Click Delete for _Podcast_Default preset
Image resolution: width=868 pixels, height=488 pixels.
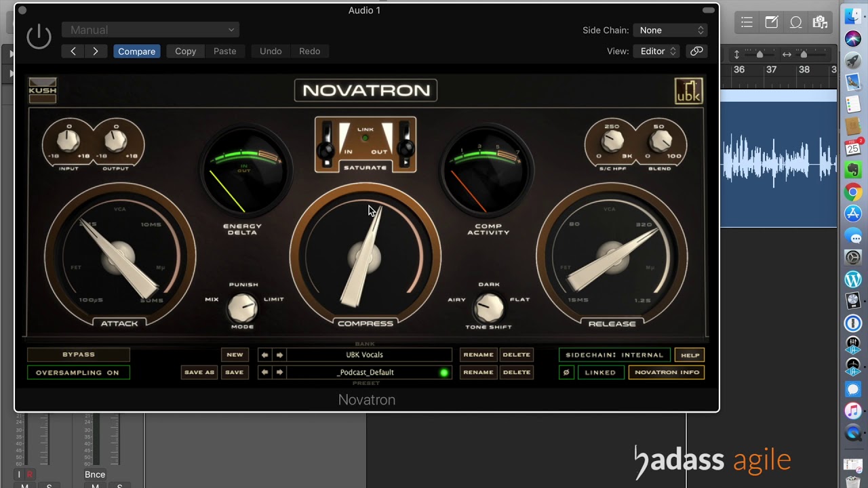[x=517, y=372]
